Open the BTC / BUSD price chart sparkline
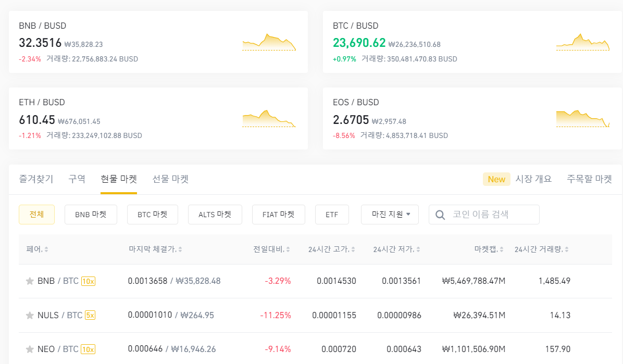This screenshot has height=364, width=623. coord(582,42)
